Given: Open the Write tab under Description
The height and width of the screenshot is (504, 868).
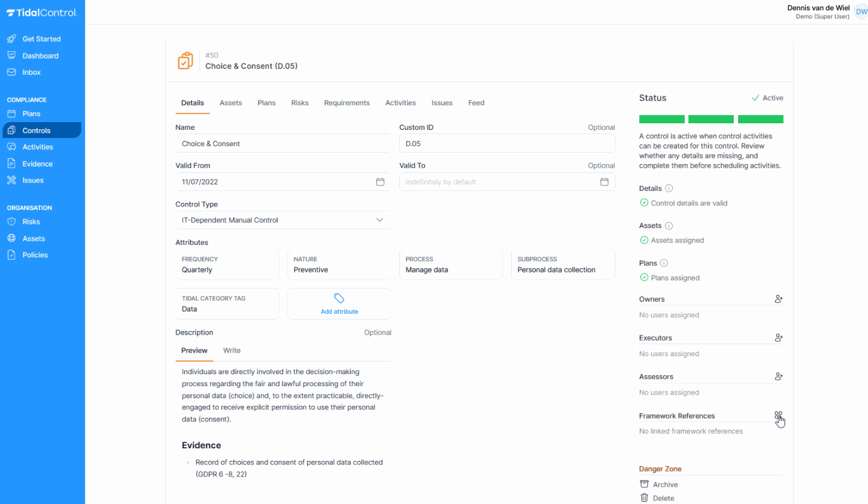Looking at the screenshot, I should [232, 350].
